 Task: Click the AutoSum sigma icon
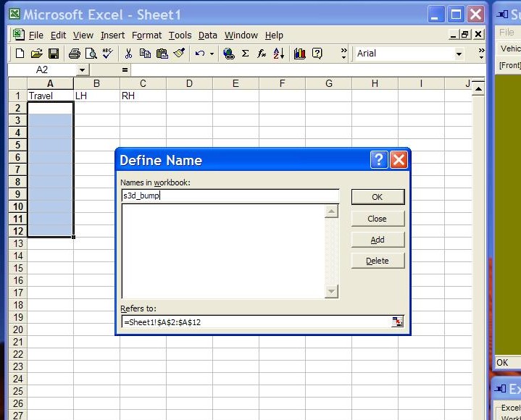(x=245, y=54)
